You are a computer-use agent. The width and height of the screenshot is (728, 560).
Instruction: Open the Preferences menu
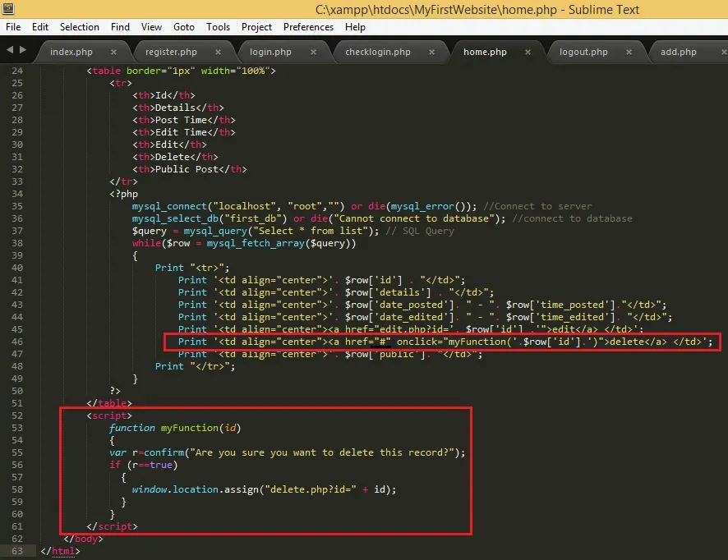click(x=308, y=27)
